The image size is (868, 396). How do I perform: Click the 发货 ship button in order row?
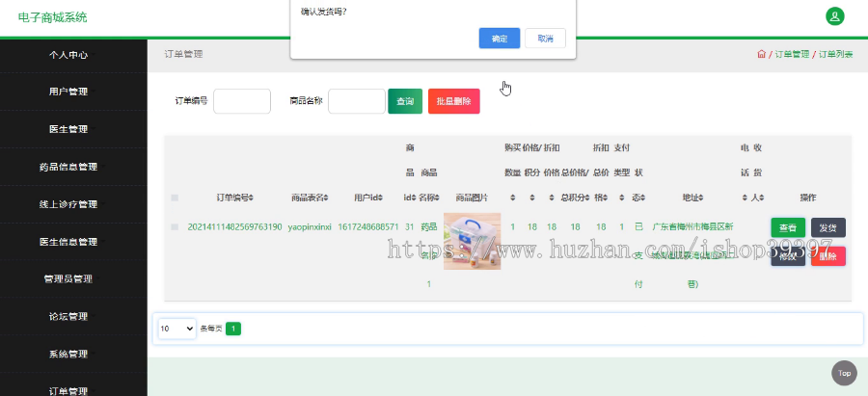pyautogui.click(x=828, y=227)
